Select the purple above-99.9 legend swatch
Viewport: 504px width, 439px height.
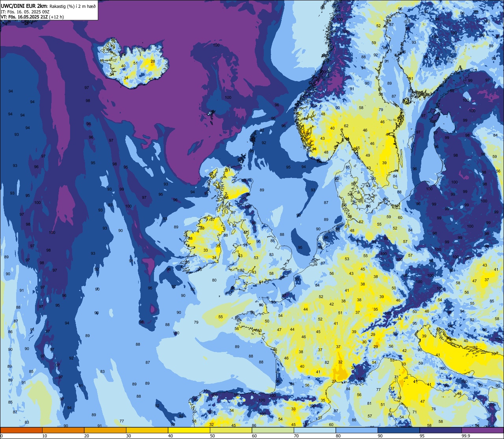pyautogui.click(x=483, y=430)
